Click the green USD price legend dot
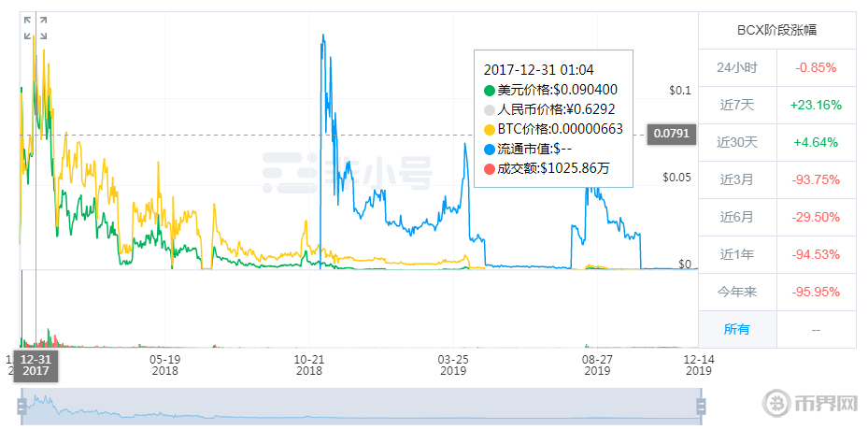The width and height of the screenshot is (868, 429). [x=490, y=90]
